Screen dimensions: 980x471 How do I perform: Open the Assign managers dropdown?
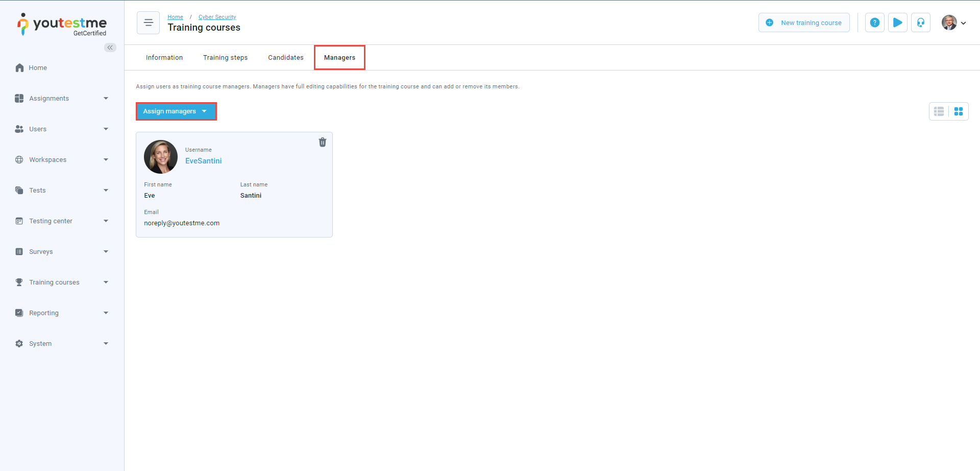point(176,111)
